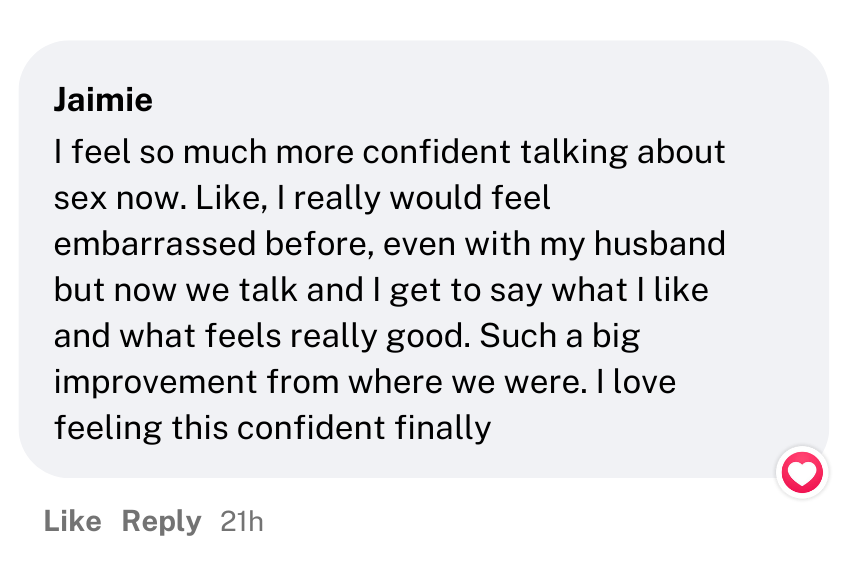Click the word 'confident' in first line
848x576 pixels.
pos(436,151)
